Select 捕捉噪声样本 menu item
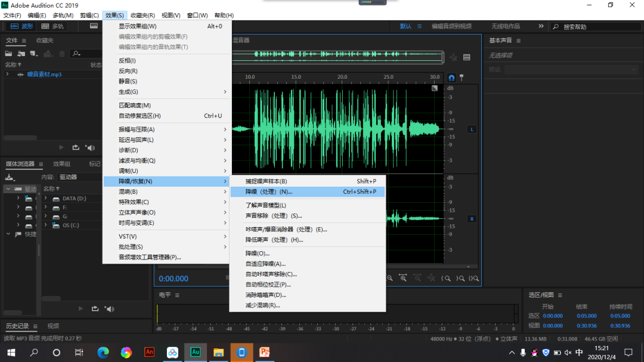 pyautogui.click(x=308, y=181)
